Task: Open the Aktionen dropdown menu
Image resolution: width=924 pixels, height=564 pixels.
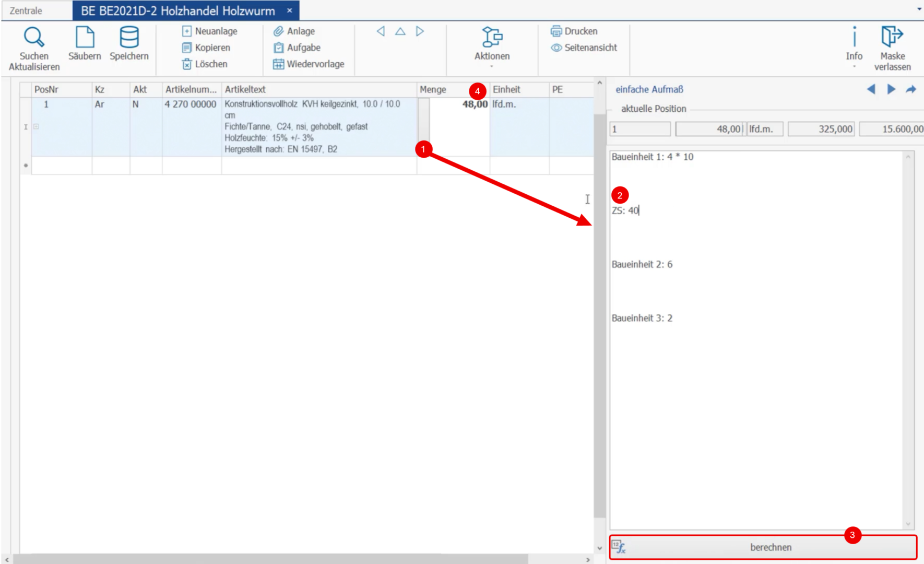Action: (492, 46)
